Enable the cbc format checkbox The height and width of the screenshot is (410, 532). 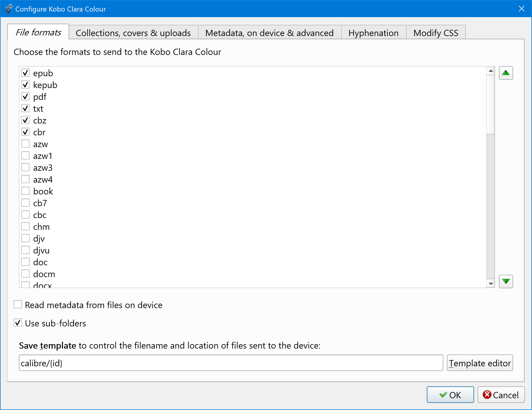(x=26, y=214)
